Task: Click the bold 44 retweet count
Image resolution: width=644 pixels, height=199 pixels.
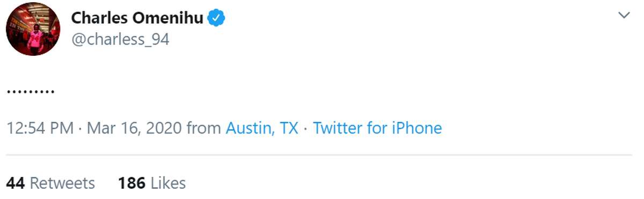Action: point(16,183)
